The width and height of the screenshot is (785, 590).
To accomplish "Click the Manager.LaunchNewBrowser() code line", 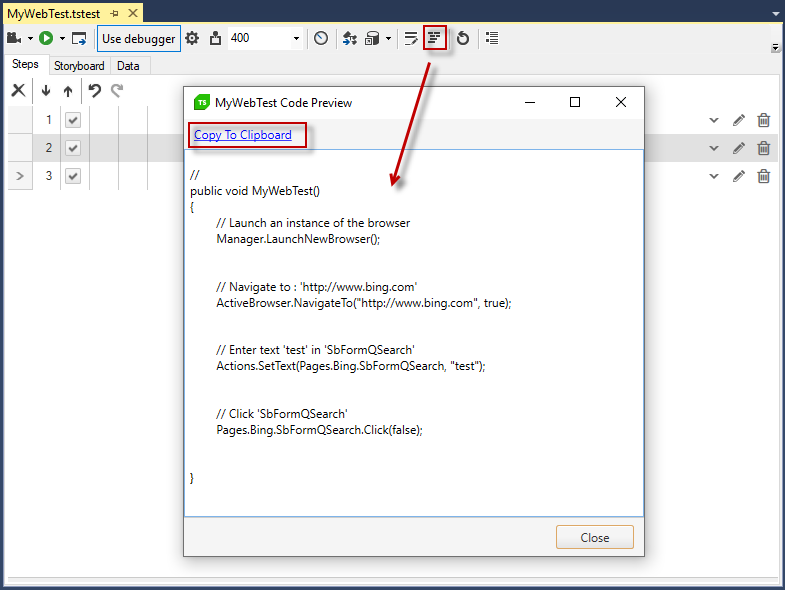I will tap(298, 239).
